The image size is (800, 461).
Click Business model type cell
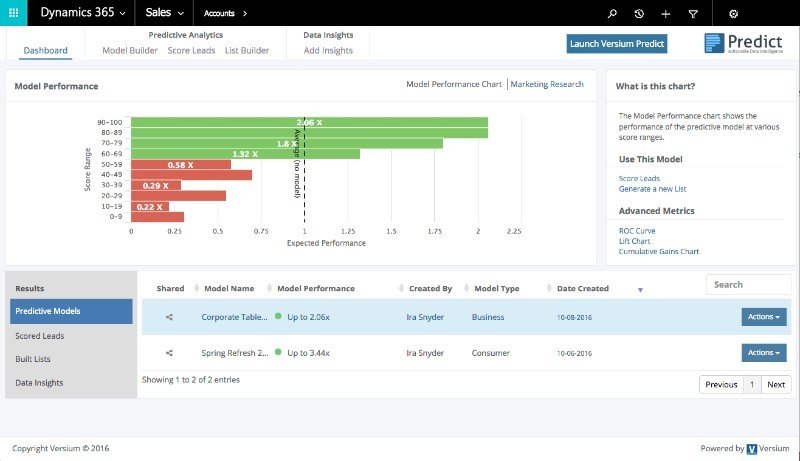pyautogui.click(x=488, y=317)
